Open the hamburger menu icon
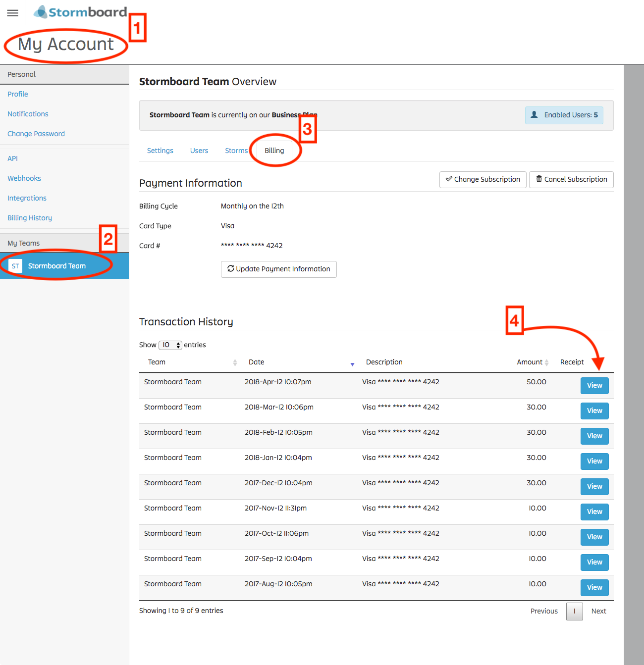The width and height of the screenshot is (644, 665). (x=12, y=13)
